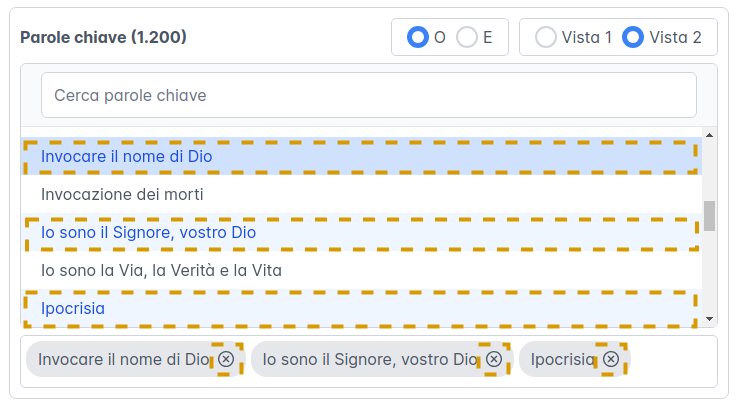Switch to Vista 1
This screenshot has height=406, width=739.
pyautogui.click(x=546, y=37)
